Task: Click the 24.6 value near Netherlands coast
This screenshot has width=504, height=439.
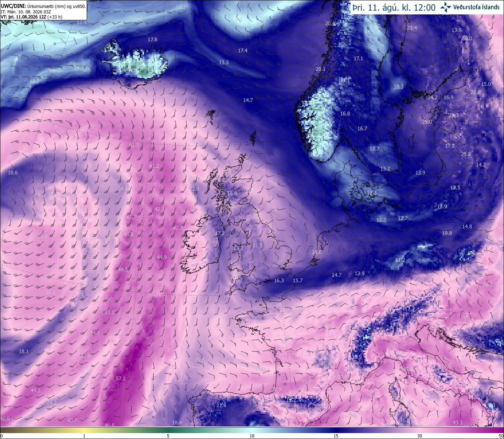Action: (x=317, y=252)
